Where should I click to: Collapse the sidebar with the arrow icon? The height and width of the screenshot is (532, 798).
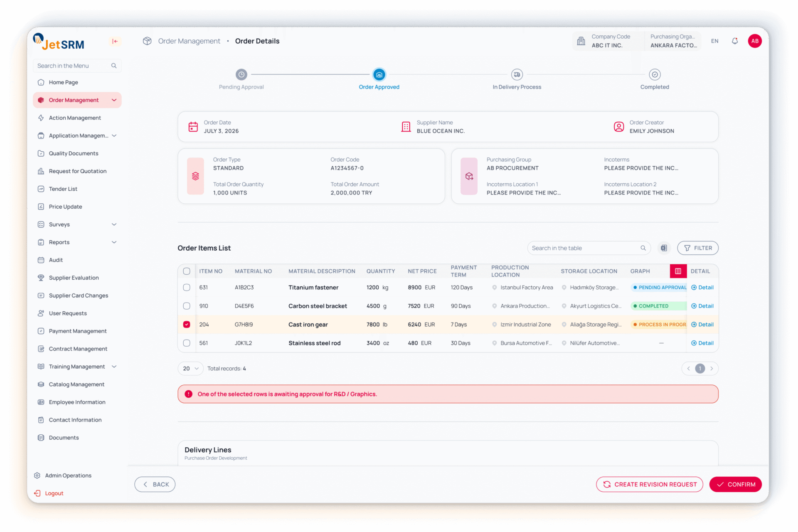[x=115, y=41]
